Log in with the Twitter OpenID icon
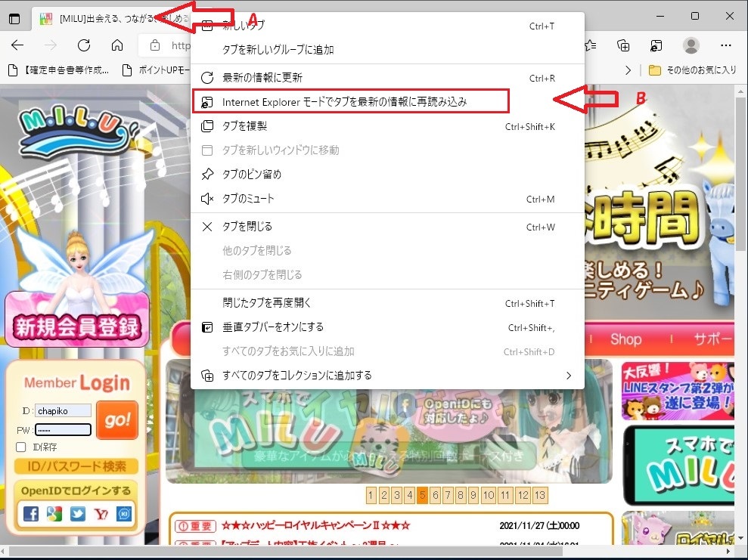This screenshot has width=748, height=560. pyautogui.click(x=78, y=514)
